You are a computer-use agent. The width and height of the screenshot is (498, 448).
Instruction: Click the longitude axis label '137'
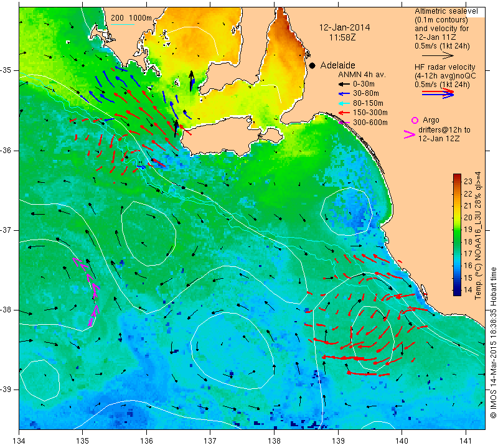[210, 441]
